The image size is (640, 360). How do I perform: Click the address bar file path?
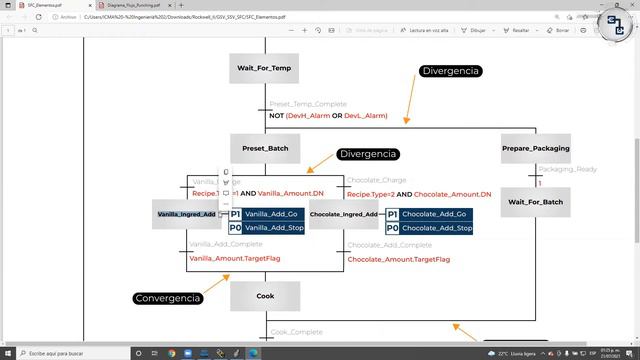click(x=184, y=17)
